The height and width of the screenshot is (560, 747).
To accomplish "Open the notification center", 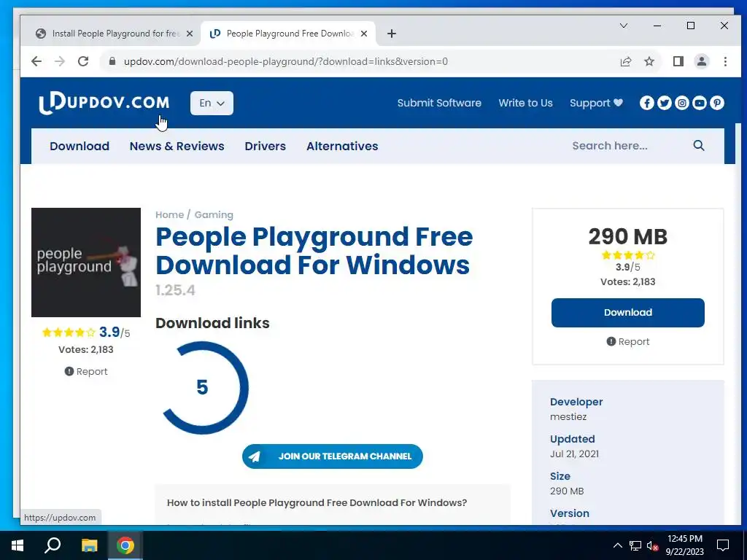I will 723,545.
